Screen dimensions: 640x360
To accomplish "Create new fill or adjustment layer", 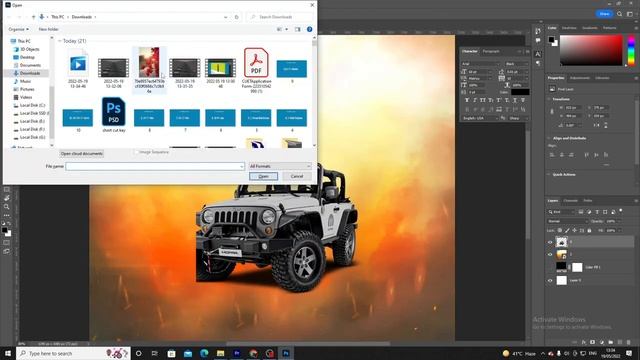I will (602, 342).
